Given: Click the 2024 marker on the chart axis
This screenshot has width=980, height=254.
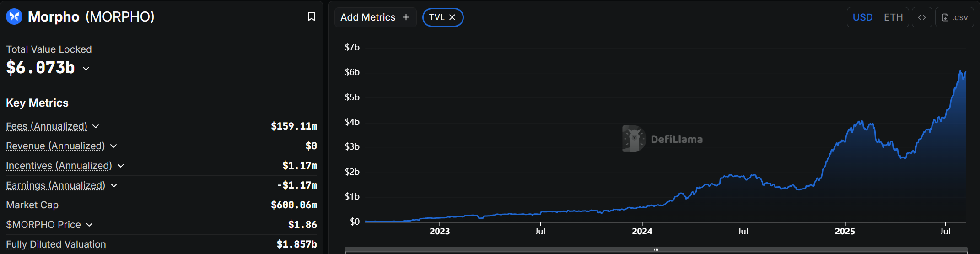Looking at the screenshot, I should point(642,231).
